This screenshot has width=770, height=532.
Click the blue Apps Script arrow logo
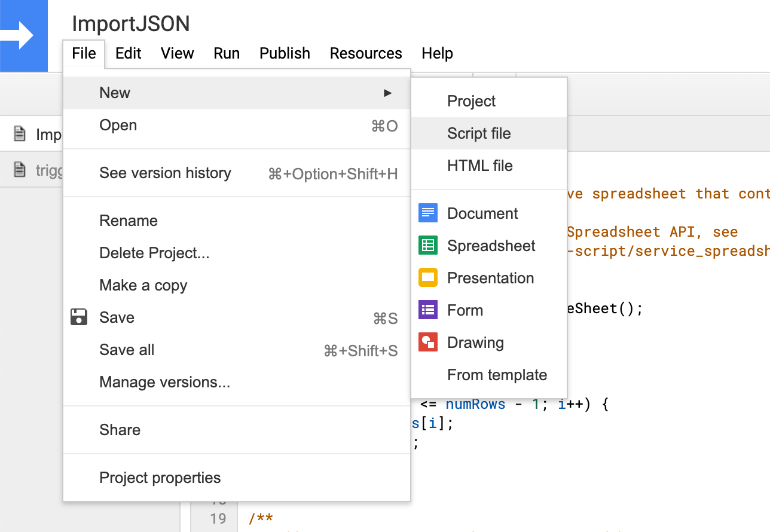23,36
